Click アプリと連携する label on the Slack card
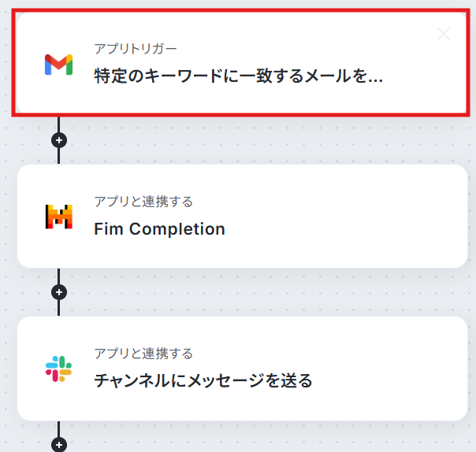 [143, 354]
